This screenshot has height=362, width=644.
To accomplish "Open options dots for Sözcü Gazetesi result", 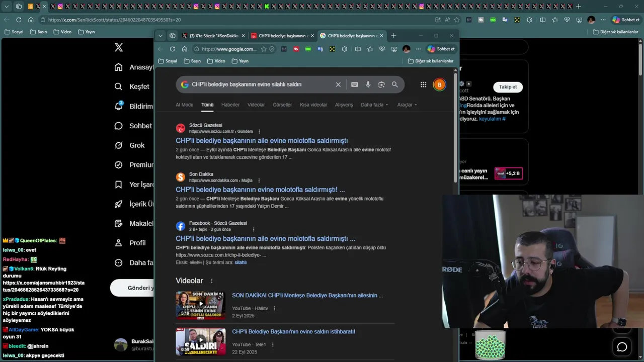I will pyautogui.click(x=259, y=132).
